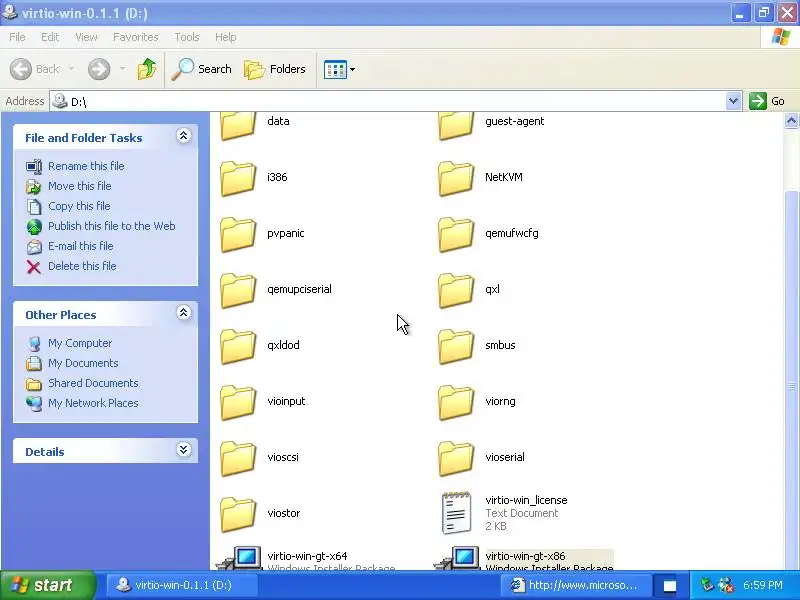Open the Edit menu
Viewport: 800px width, 600px height.
coord(50,37)
